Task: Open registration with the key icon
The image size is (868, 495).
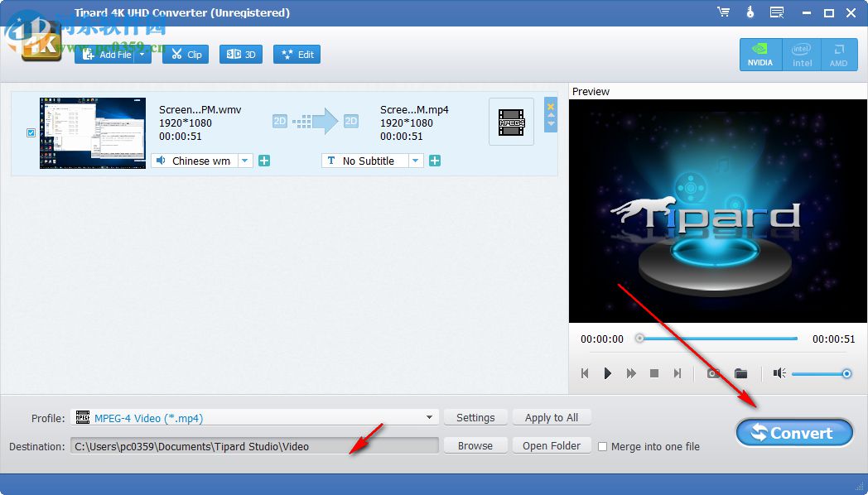Action: [x=750, y=12]
